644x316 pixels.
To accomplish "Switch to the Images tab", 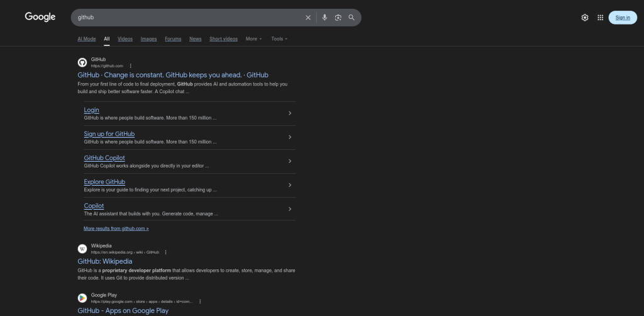I will [148, 39].
